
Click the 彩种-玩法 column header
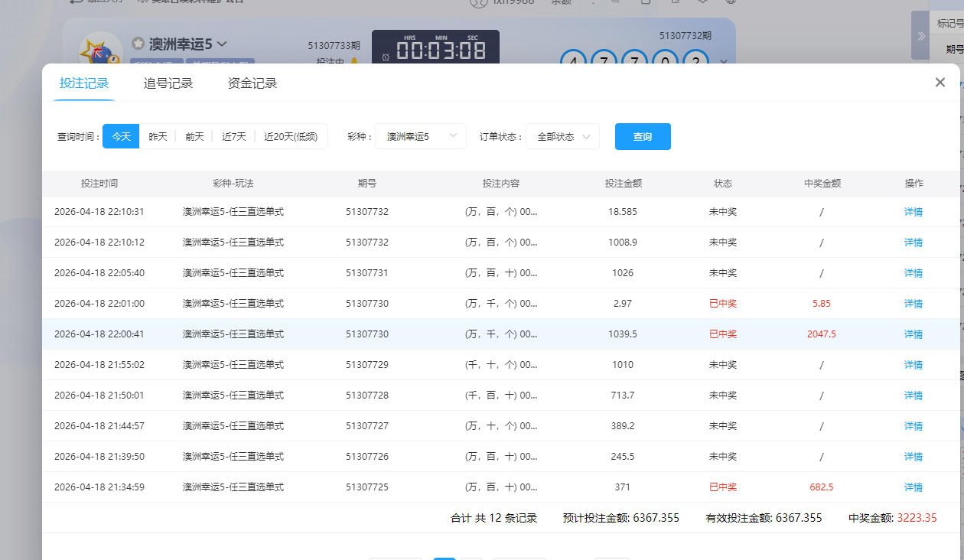tap(233, 184)
